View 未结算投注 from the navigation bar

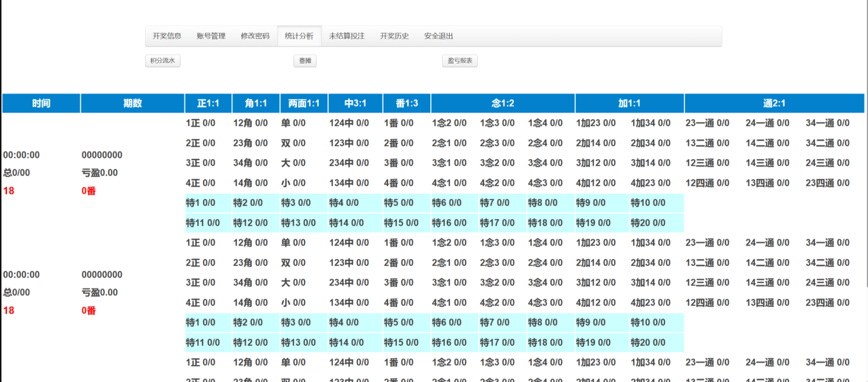pyautogui.click(x=347, y=36)
